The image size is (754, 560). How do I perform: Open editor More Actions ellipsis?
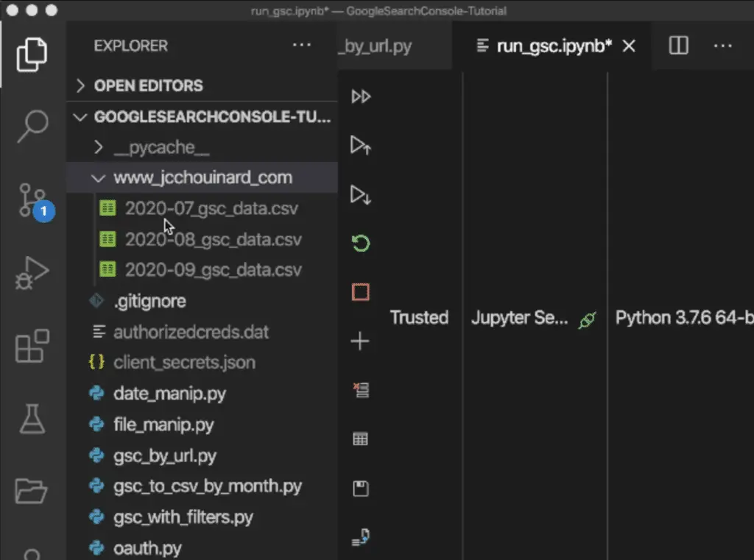723,46
